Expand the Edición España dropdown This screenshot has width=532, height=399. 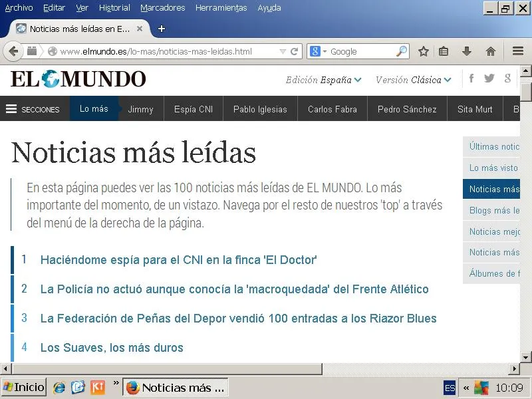324,80
